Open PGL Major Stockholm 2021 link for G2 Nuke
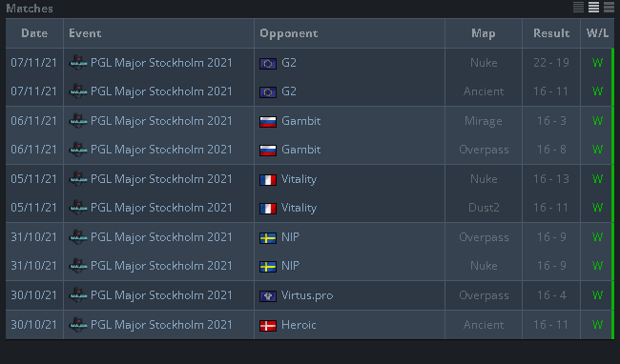Image resolution: width=620 pixels, height=364 pixels. (161, 63)
